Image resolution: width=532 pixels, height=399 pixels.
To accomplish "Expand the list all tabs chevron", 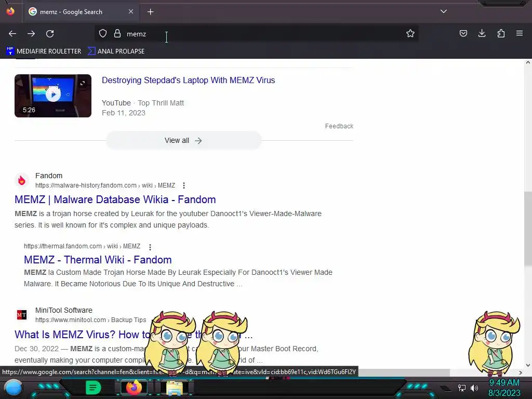I will pos(444,11).
